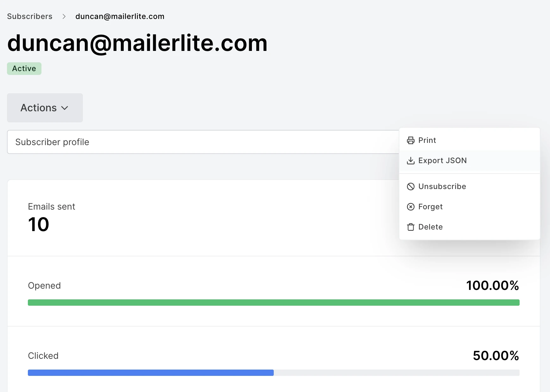
Task: Click the breadcrumb chevron separator icon
Action: (64, 16)
